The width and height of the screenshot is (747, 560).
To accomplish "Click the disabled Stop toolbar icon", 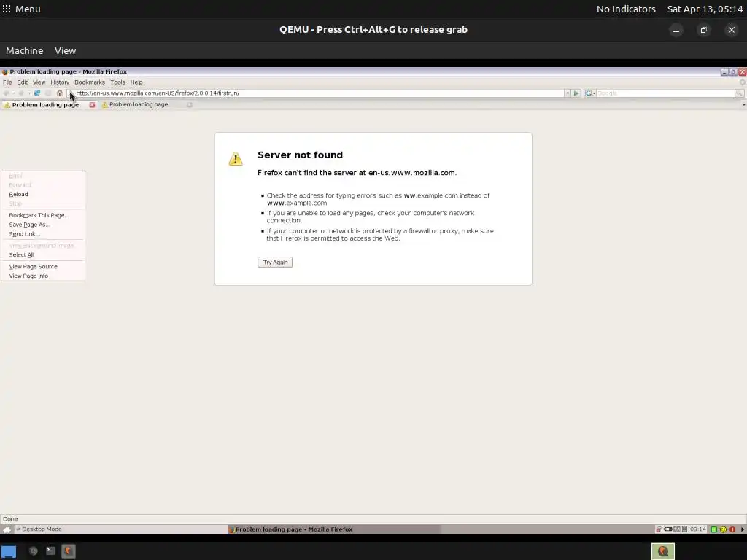I will click(x=48, y=93).
